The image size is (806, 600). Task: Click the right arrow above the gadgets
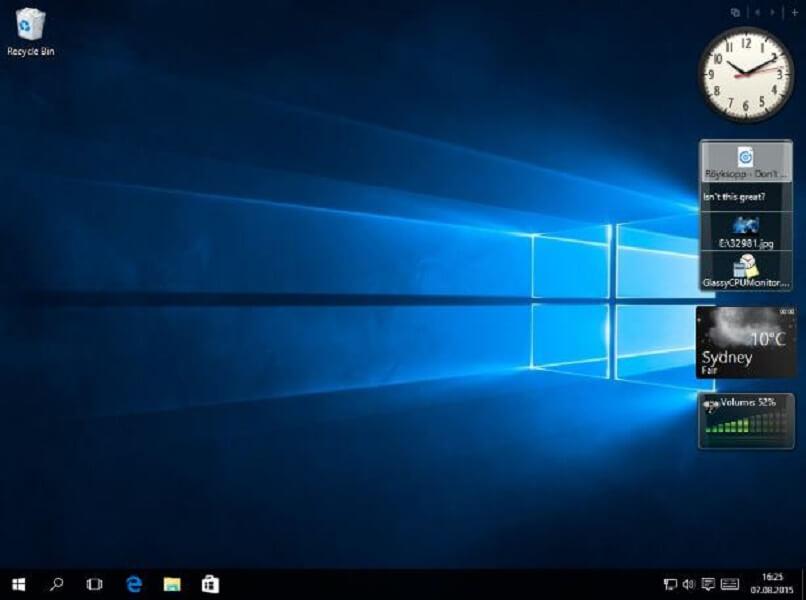[773, 12]
